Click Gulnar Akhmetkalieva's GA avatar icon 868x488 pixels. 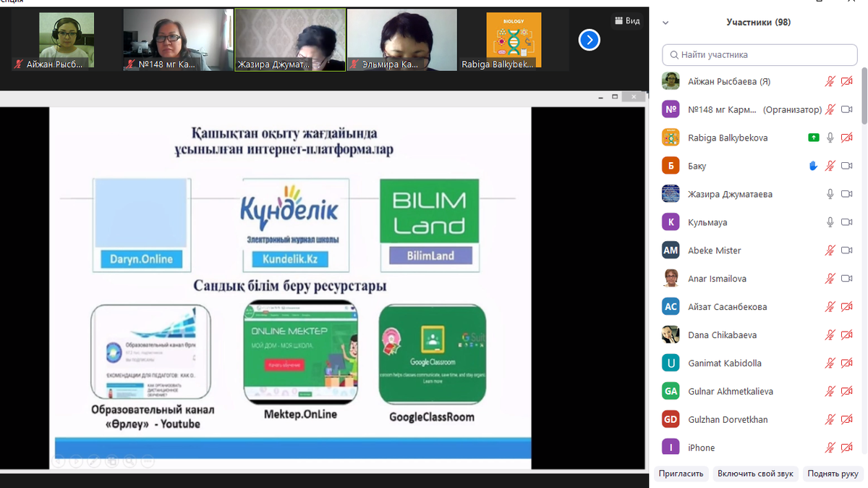[x=671, y=391]
